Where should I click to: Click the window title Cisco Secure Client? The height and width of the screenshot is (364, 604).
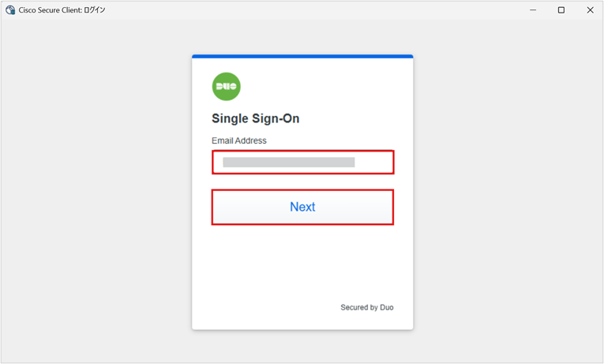(x=50, y=10)
